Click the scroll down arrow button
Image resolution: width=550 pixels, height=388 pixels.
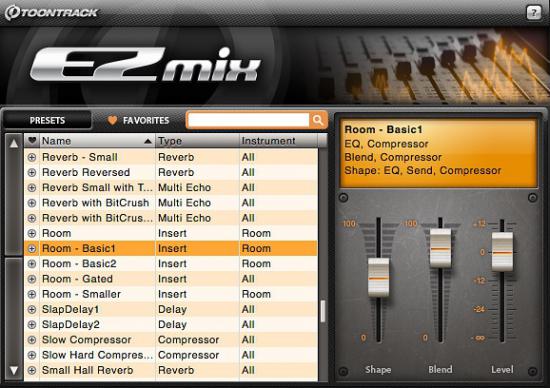tap(14, 370)
